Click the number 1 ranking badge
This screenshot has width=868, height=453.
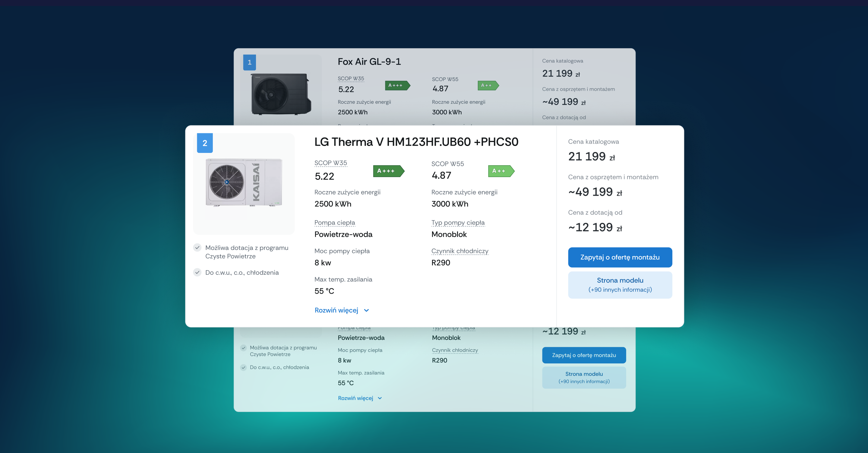point(249,62)
